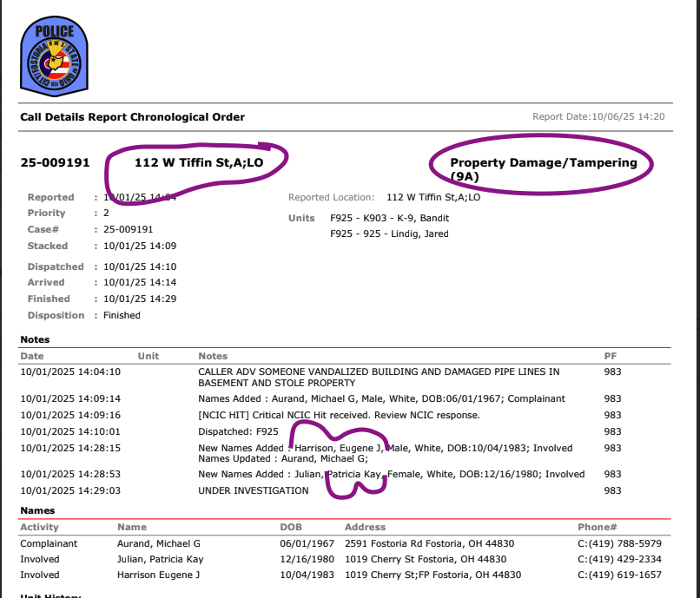Click the Names section header

37,510
